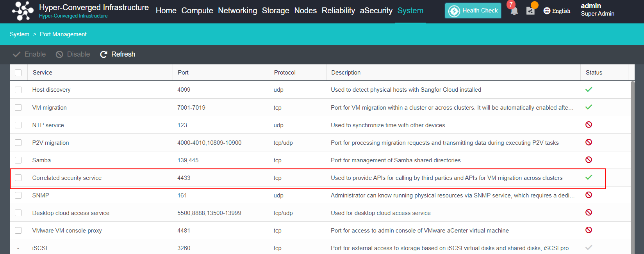Click the disabled status icon for SNMP

pyautogui.click(x=589, y=195)
